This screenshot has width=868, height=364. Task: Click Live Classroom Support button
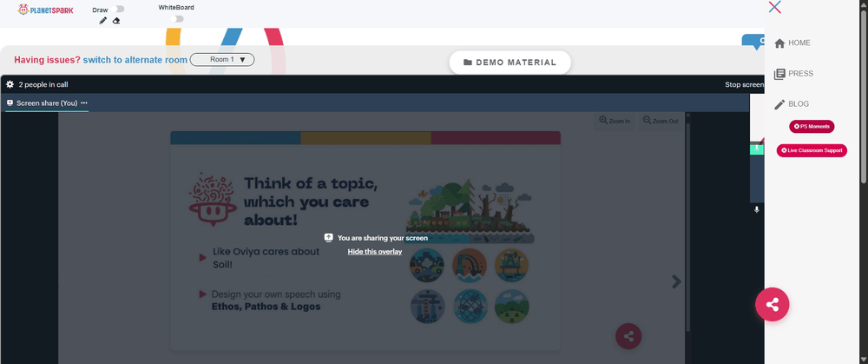click(812, 150)
